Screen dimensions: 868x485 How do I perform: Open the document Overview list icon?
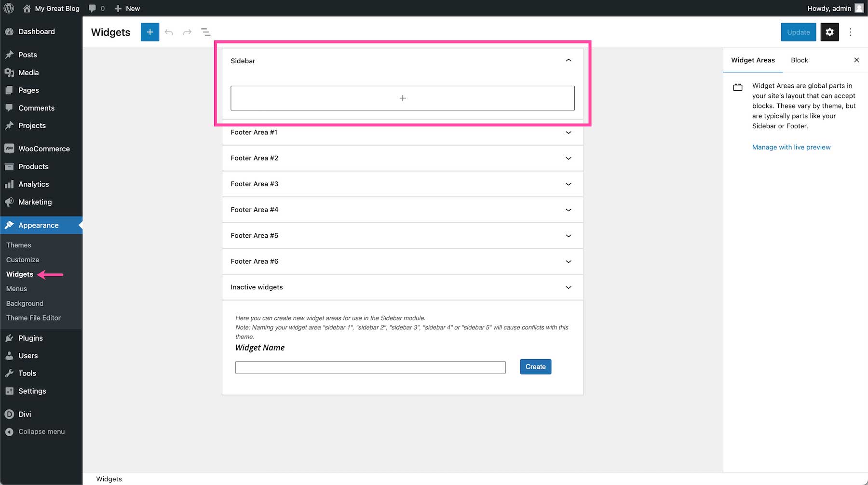[206, 32]
